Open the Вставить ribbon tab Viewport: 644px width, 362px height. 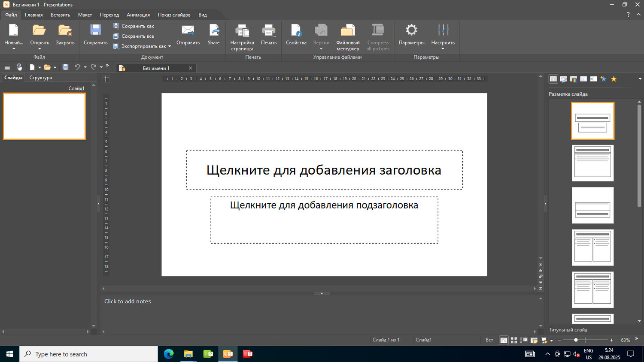(60, 15)
